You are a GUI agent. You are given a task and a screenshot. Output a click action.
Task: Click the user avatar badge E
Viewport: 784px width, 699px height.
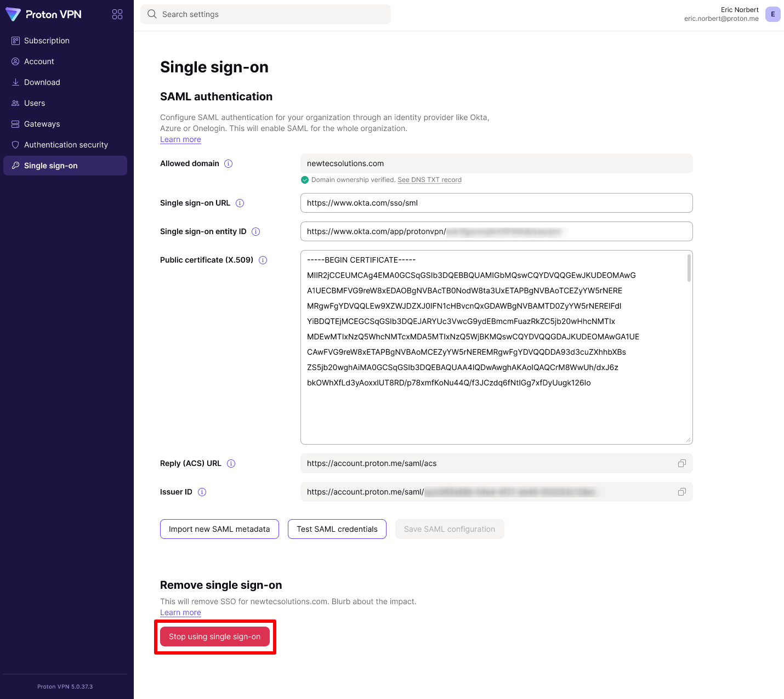coord(773,14)
